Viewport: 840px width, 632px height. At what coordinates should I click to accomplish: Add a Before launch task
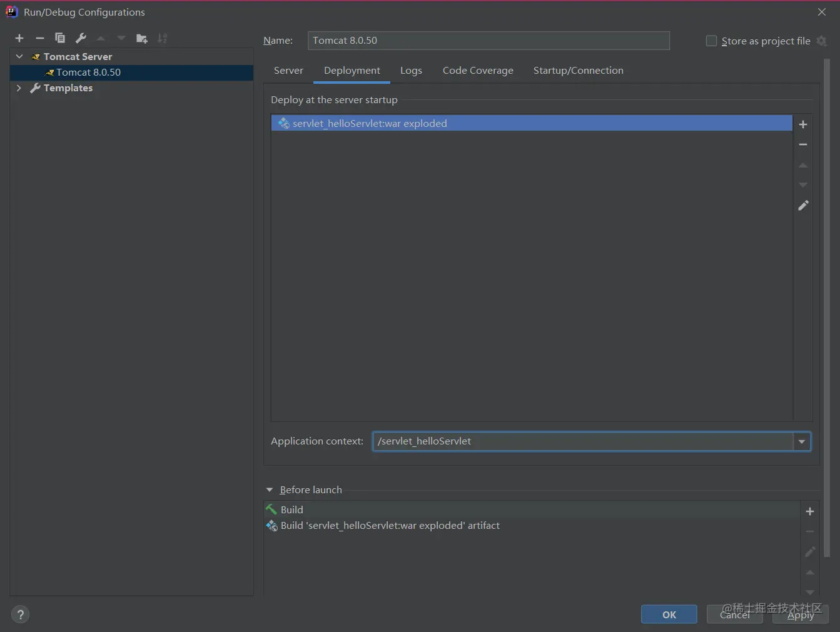(810, 511)
